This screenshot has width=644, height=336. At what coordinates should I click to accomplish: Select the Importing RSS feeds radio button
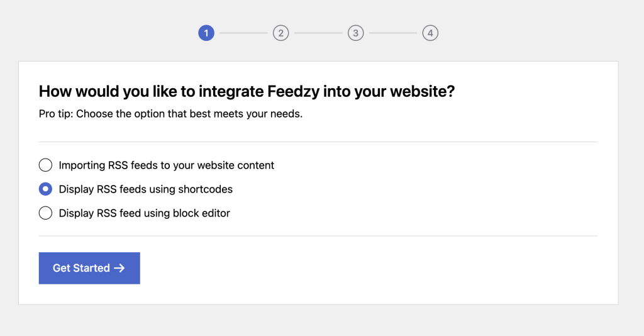click(45, 165)
